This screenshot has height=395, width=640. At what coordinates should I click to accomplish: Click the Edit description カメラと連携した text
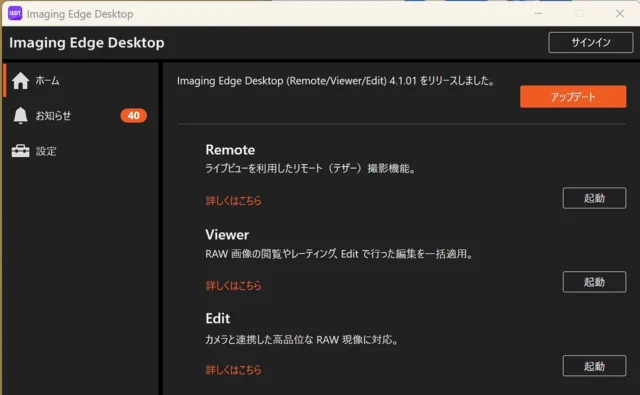tap(302, 340)
